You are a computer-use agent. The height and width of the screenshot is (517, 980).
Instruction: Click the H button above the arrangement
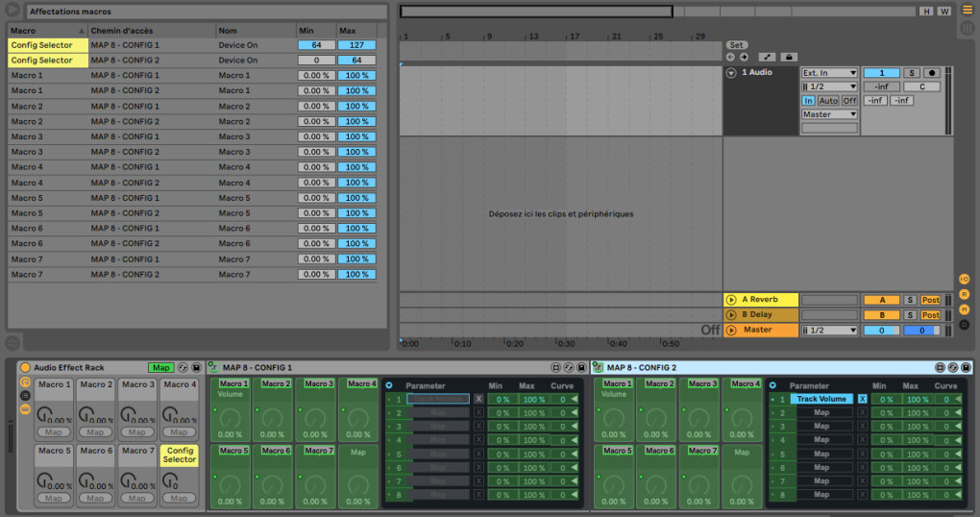[925, 12]
